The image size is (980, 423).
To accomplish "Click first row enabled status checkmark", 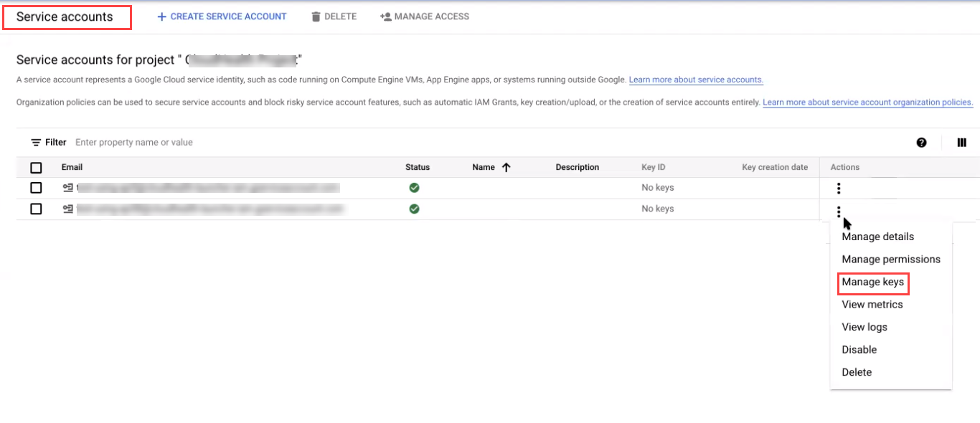I will [x=414, y=188].
